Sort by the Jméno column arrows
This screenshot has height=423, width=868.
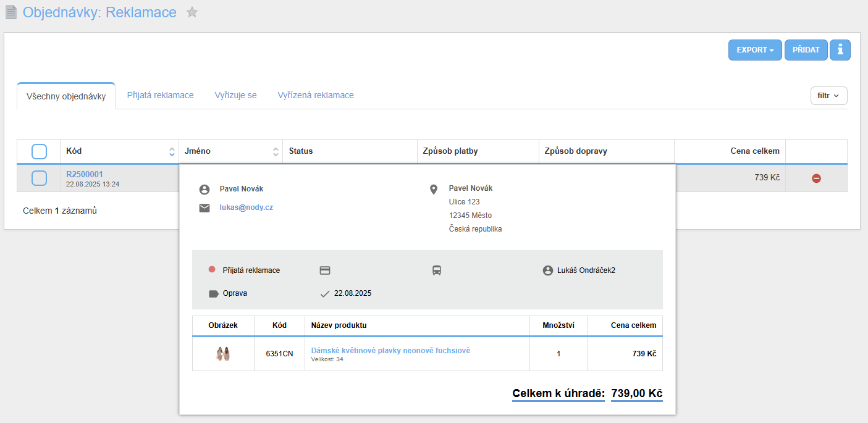(276, 151)
